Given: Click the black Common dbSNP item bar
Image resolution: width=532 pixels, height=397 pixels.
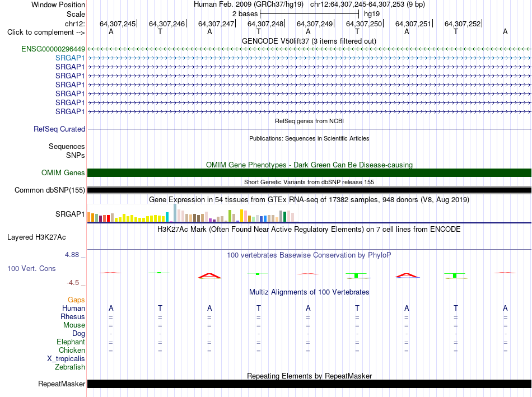Looking at the screenshot, I should coord(309,190).
